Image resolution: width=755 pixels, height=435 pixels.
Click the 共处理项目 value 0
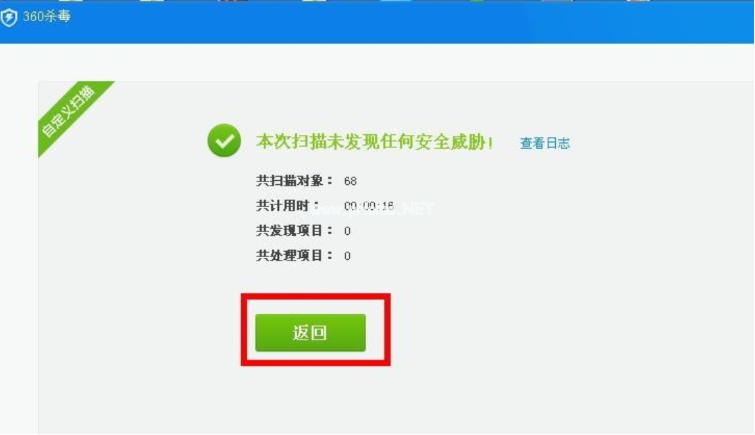point(347,256)
